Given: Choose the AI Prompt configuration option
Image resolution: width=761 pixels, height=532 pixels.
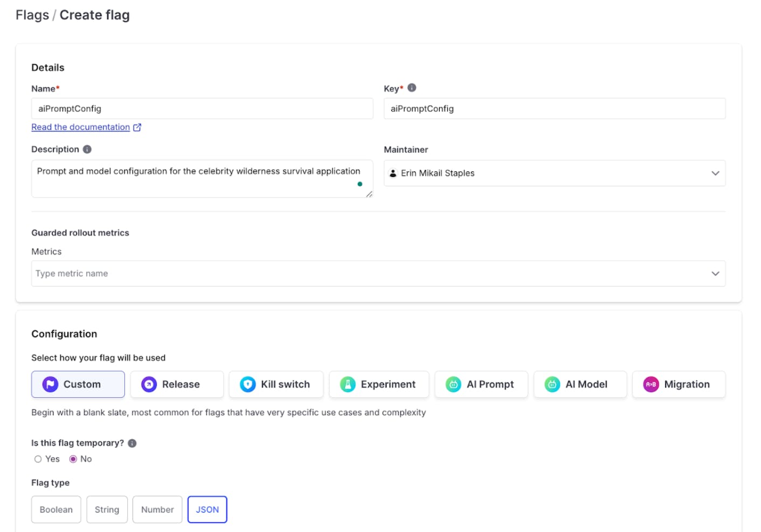Looking at the screenshot, I should pos(481,384).
